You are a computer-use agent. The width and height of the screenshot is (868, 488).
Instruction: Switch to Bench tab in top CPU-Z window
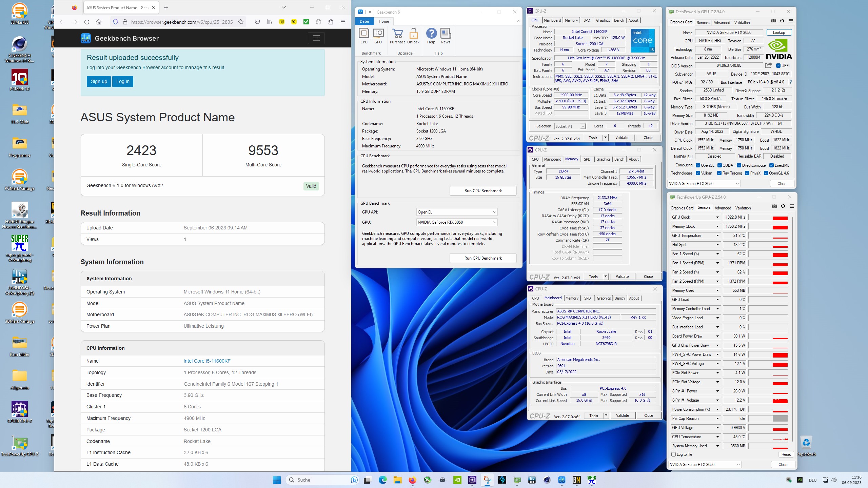tap(619, 20)
